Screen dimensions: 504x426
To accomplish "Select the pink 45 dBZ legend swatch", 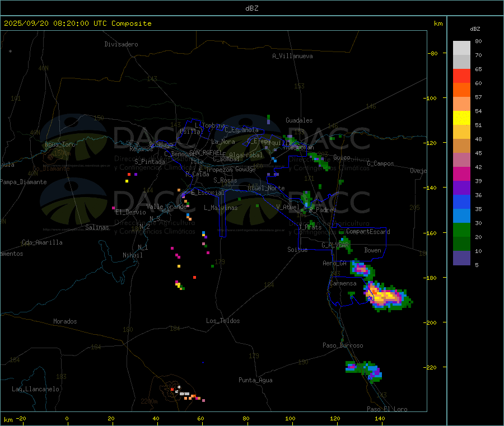I will [461, 160].
